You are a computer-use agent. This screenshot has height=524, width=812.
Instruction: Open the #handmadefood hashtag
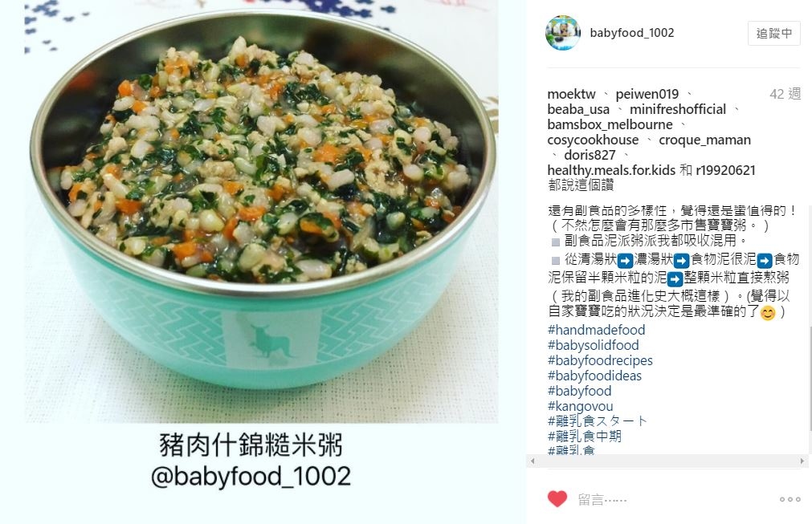pyautogui.click(x=596, y=330)
